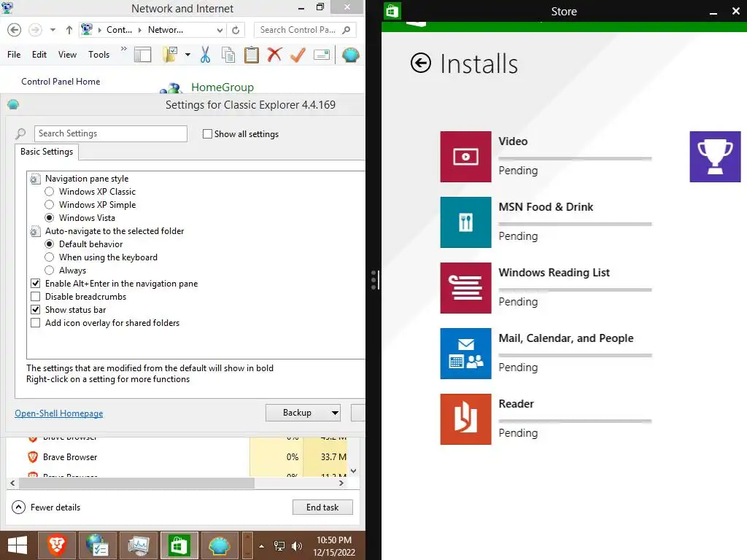The image size is (747, 560).
Task: Expand the hidden menu items chevron
Action: pyautogui.click(x=124, y=49)
